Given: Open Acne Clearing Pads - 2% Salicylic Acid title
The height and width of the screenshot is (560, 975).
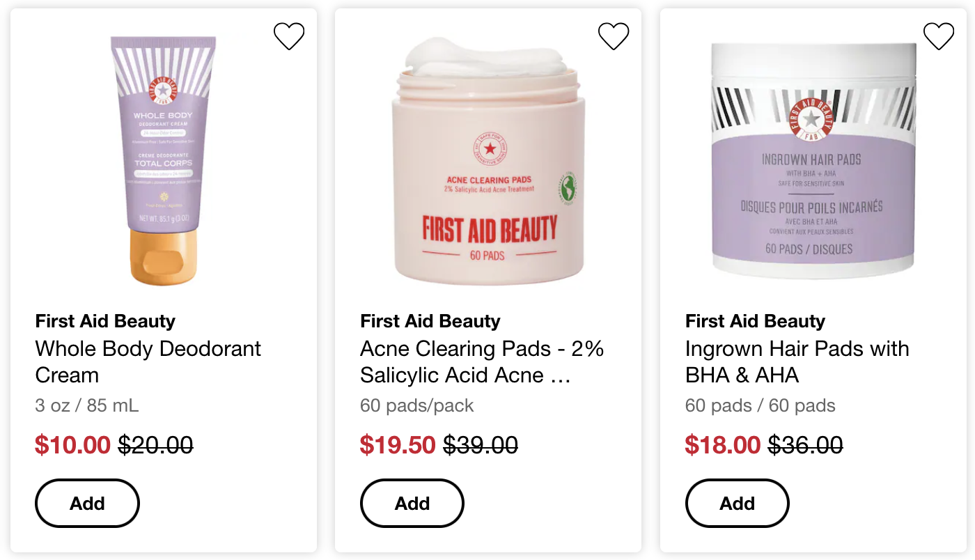Looking at the screenshot, I should pos(482,361).
